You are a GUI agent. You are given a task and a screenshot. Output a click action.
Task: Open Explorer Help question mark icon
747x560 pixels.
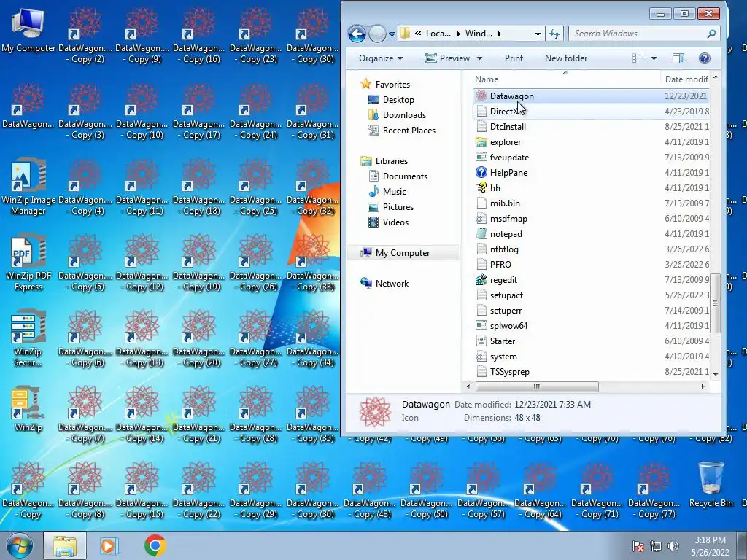(x=705, y=58)
